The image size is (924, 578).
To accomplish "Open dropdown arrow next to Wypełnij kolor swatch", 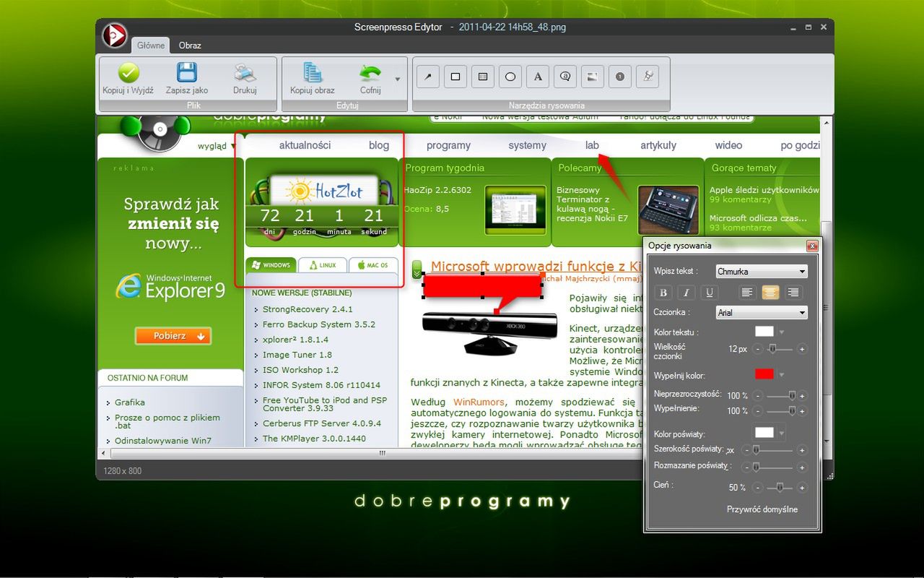I will pyautogui.click(x=782, y=374).
